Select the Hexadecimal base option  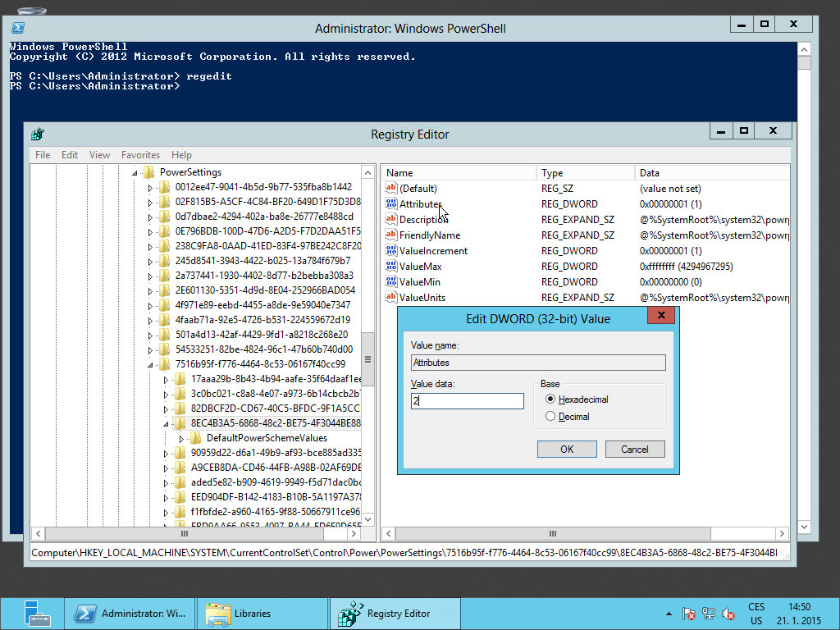(x=550, y=399)
